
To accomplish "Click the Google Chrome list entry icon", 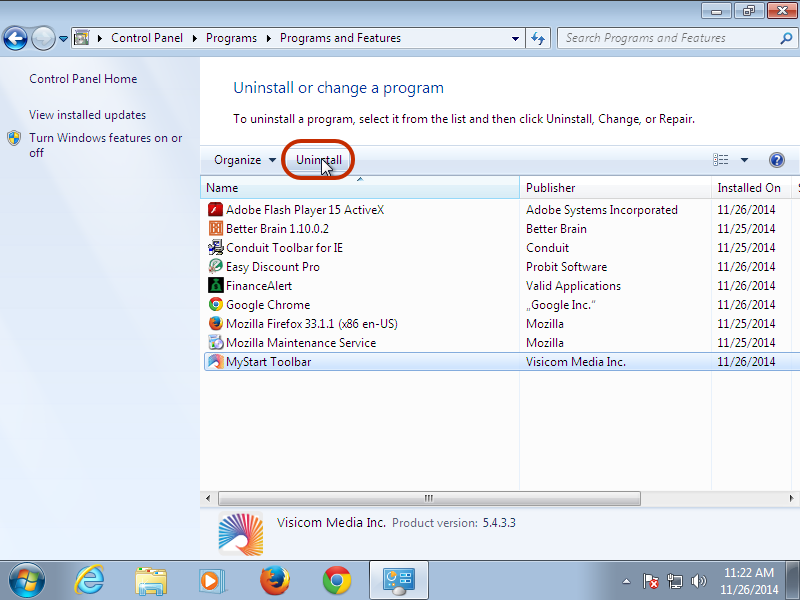I will 215,305.
